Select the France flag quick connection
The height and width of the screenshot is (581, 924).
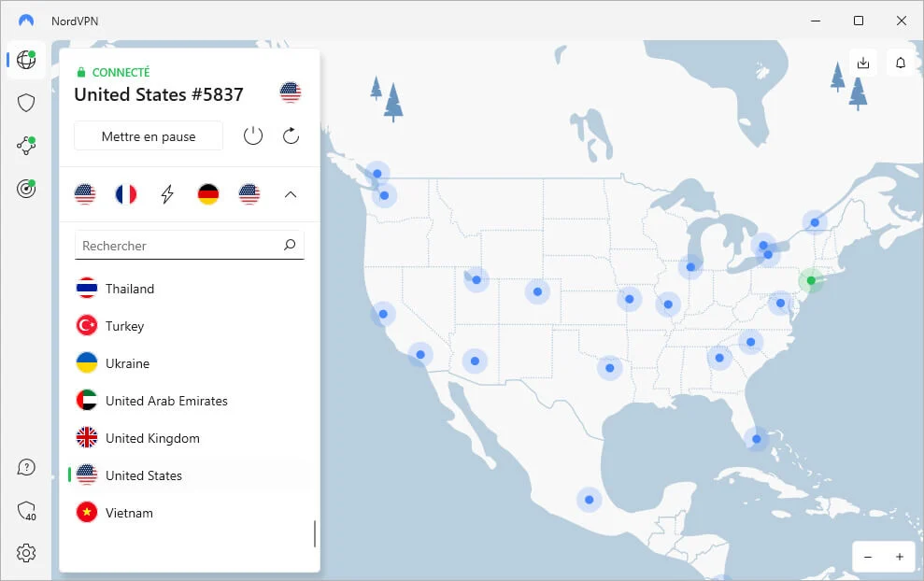(x=126, y=194)
